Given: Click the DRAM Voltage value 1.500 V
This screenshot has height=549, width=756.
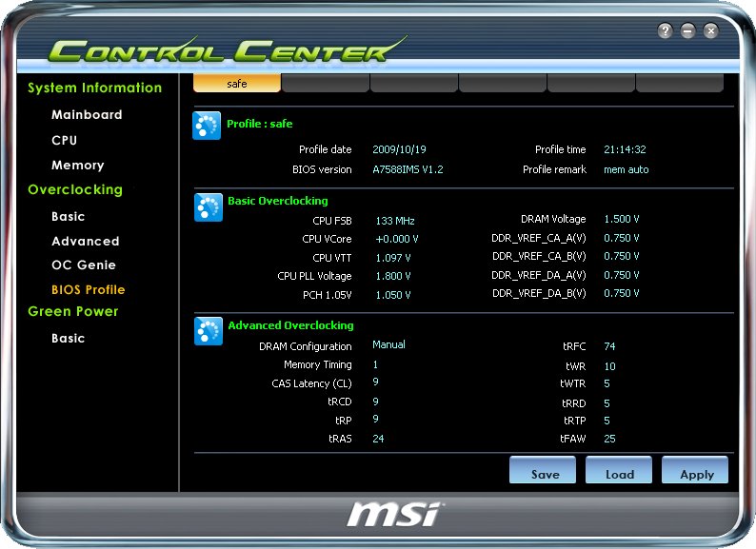Looking at the screenshot, I should pos(622,219).
